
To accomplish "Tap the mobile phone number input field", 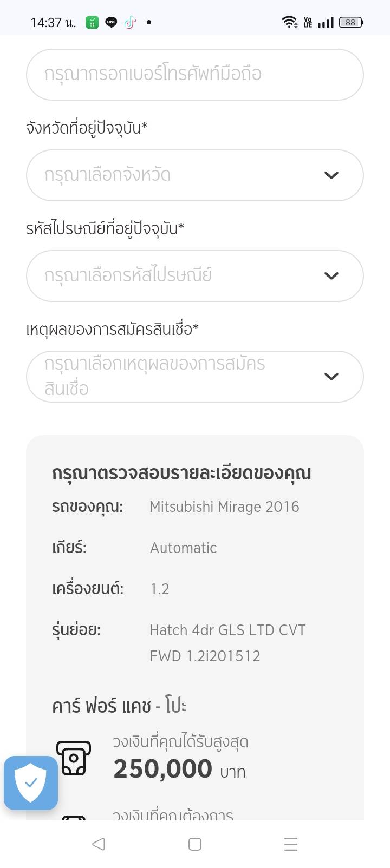I will click(194, 75).
